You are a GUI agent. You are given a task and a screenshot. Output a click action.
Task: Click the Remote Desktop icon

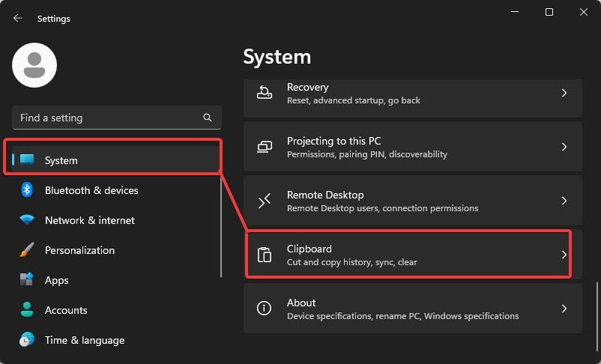click(x=265, y=201)
